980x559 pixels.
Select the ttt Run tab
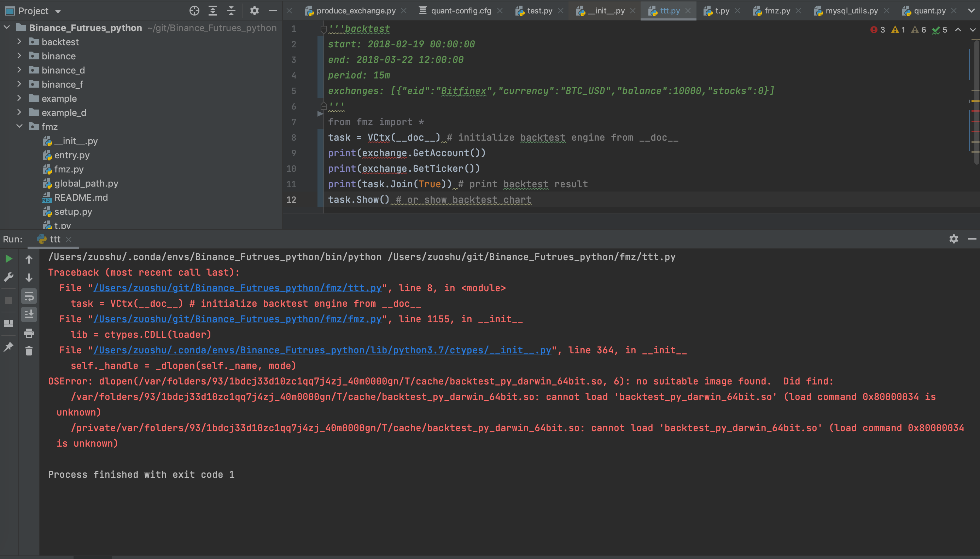pyautogui.click(x=55, y=239)
